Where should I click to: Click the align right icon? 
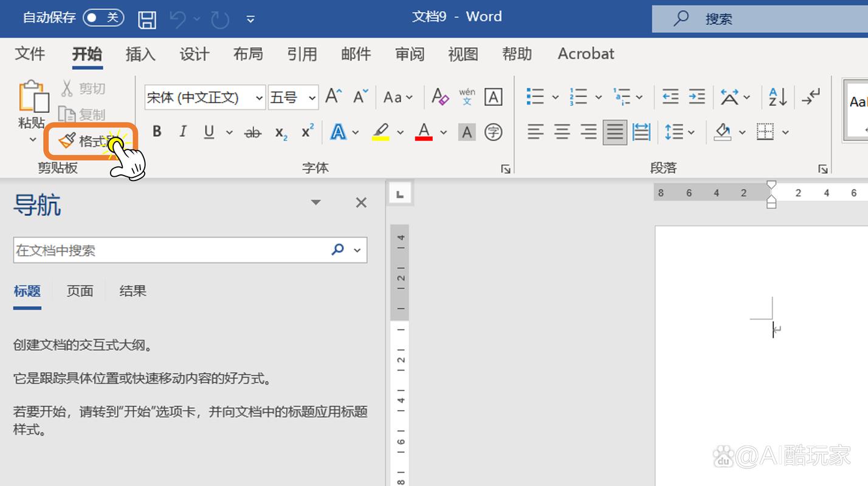588,131
